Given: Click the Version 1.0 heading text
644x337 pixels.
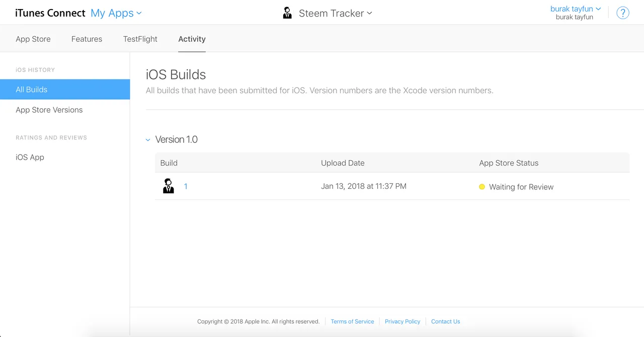Looking at the screenshot, I should click(x=177, y=140).
